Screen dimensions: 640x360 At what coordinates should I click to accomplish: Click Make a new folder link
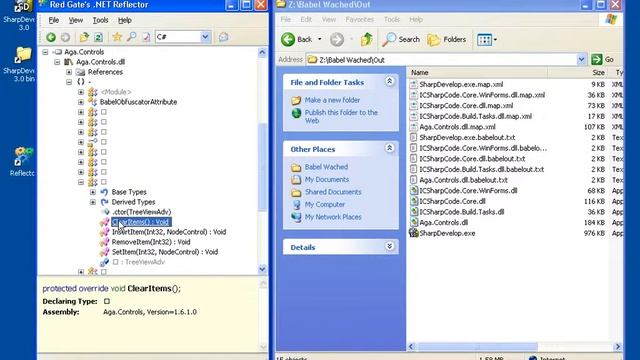pyautogui.click(x=332, y=100)
